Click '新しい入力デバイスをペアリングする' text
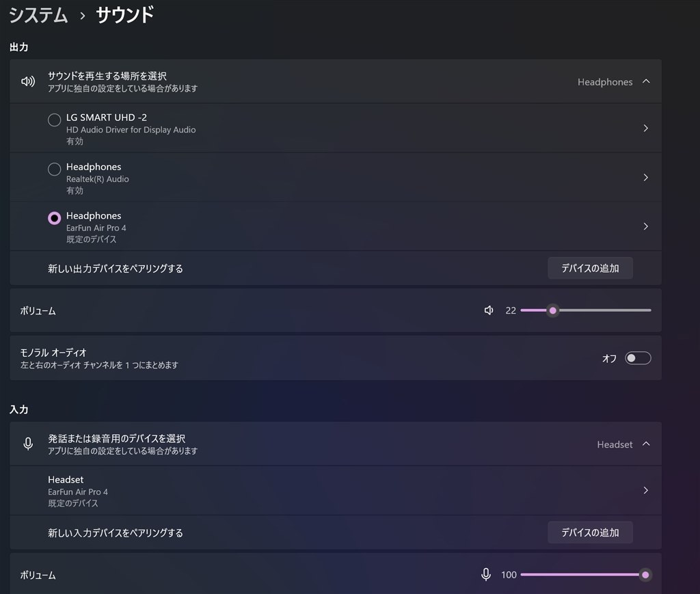The height and width of the screenshot is (594, 700). (x=115, y=533)
